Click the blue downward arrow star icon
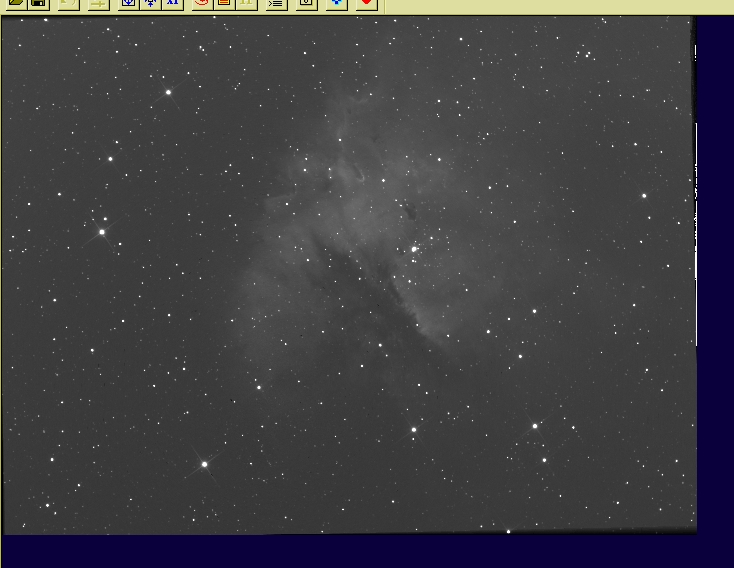 pyautogui.click(x=150, y=3)
